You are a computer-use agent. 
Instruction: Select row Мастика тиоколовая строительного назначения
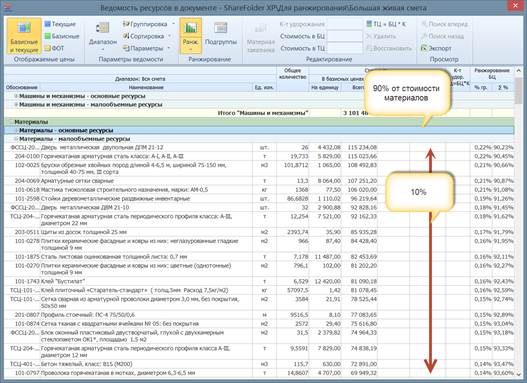(x=259, y=189)
